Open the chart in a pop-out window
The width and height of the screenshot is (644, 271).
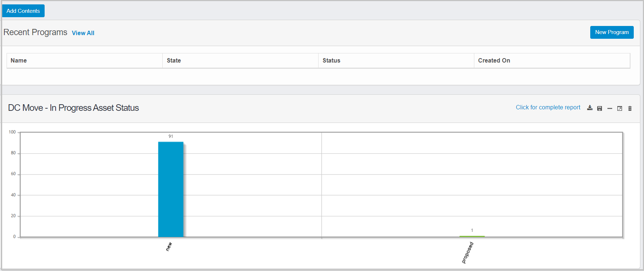619,108
